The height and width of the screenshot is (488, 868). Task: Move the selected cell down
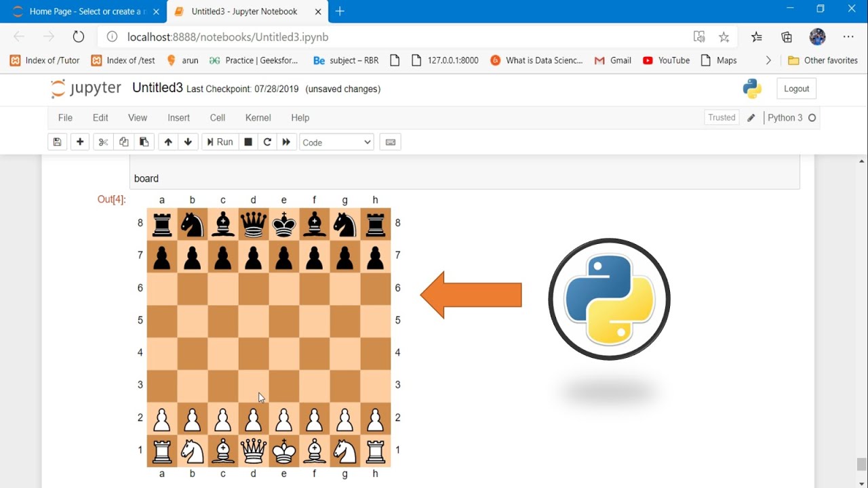188,142
